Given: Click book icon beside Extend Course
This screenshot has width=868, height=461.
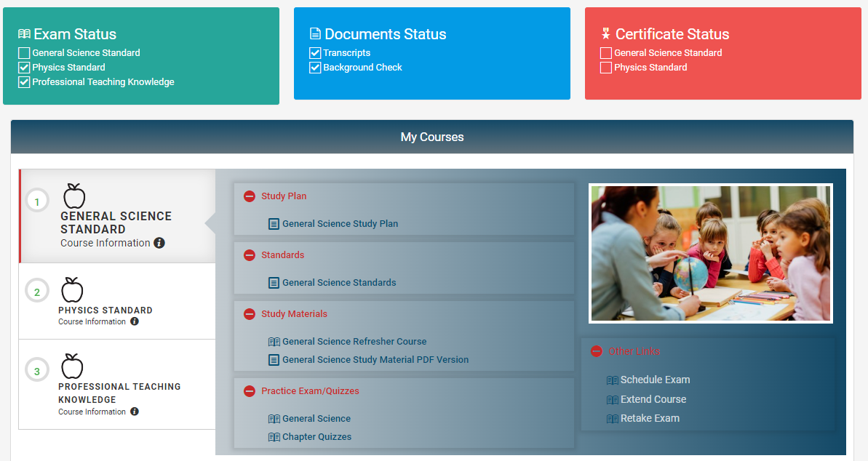Looking at the screenshot, I should click(x=612, y=400).
